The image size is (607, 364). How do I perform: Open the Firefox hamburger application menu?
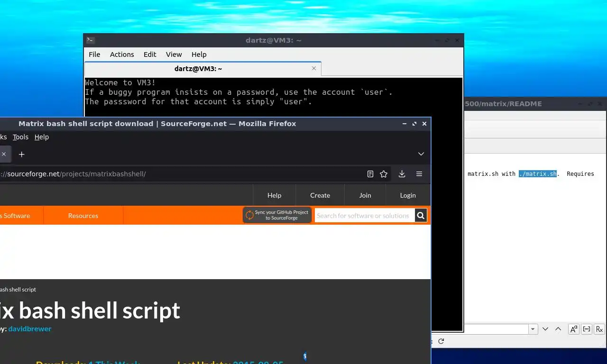pyautogui.click(x=419, y=174)
